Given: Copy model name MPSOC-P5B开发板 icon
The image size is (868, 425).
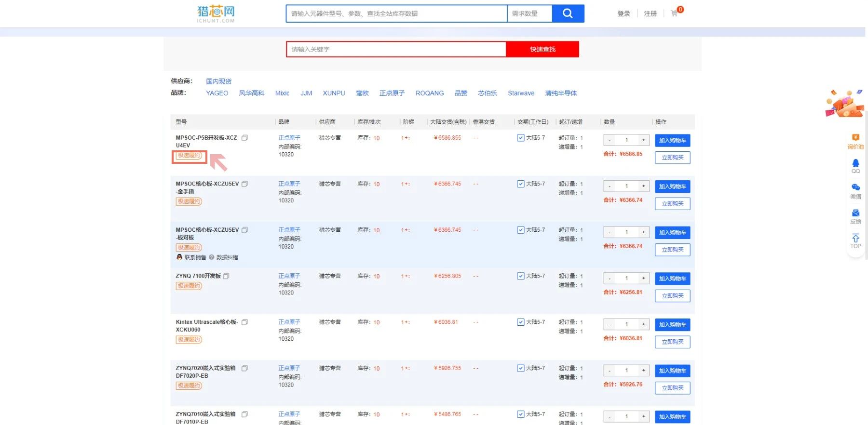Looking at the screenshot, I should coord(244,138).
